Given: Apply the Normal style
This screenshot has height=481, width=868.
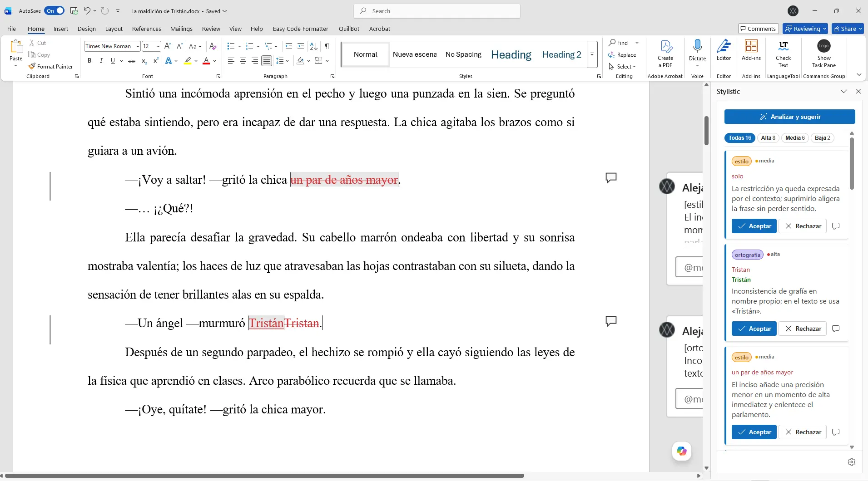Looking at the screenshot, I should point(366,54).
